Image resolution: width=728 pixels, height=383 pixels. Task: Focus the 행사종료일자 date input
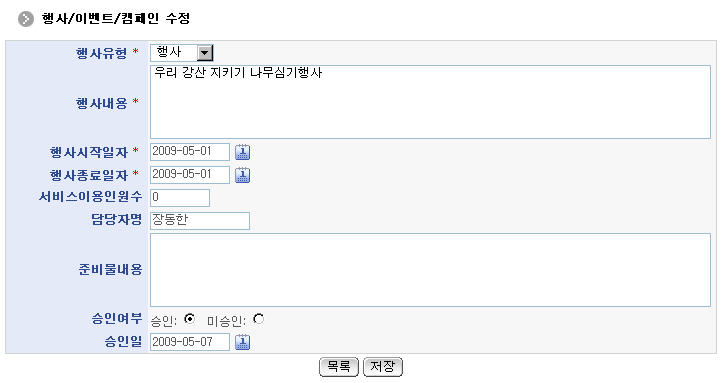click(190, 175)
